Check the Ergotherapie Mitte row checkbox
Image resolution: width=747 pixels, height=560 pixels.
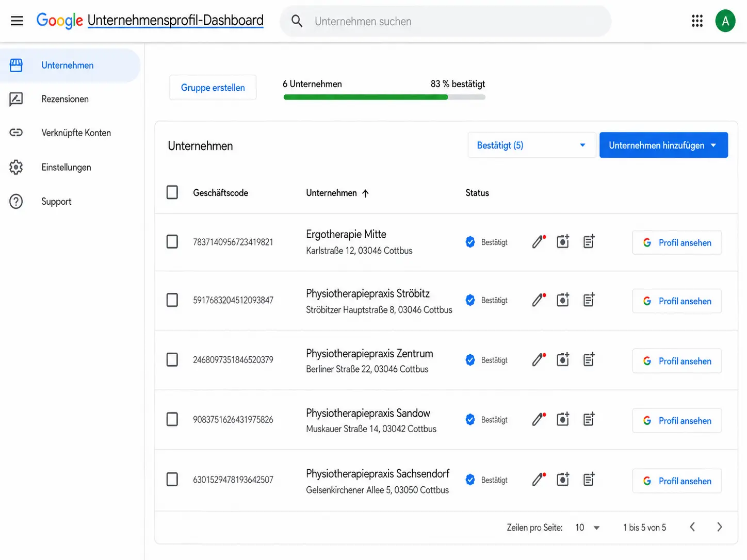click(x=172, y=242)
